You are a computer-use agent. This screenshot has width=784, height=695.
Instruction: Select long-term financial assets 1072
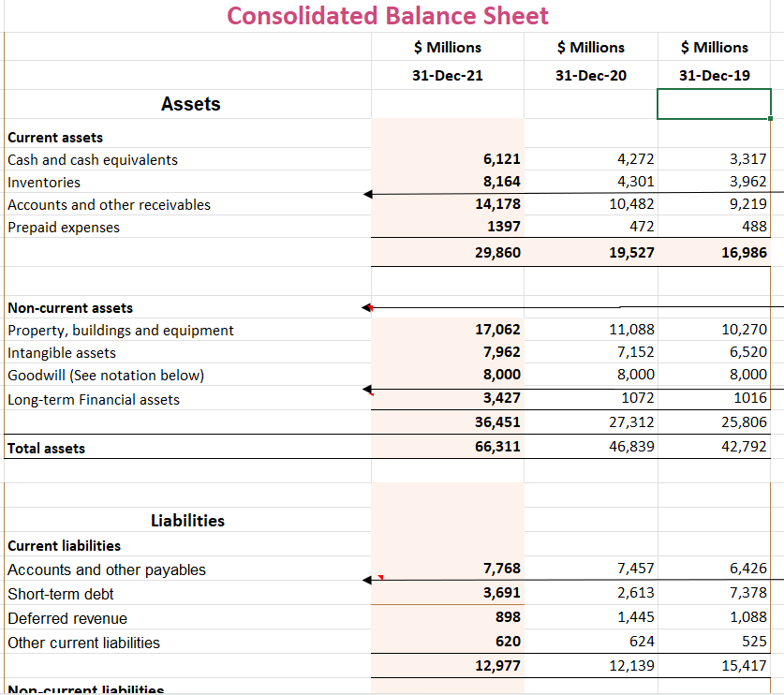[x=638, y=398]
